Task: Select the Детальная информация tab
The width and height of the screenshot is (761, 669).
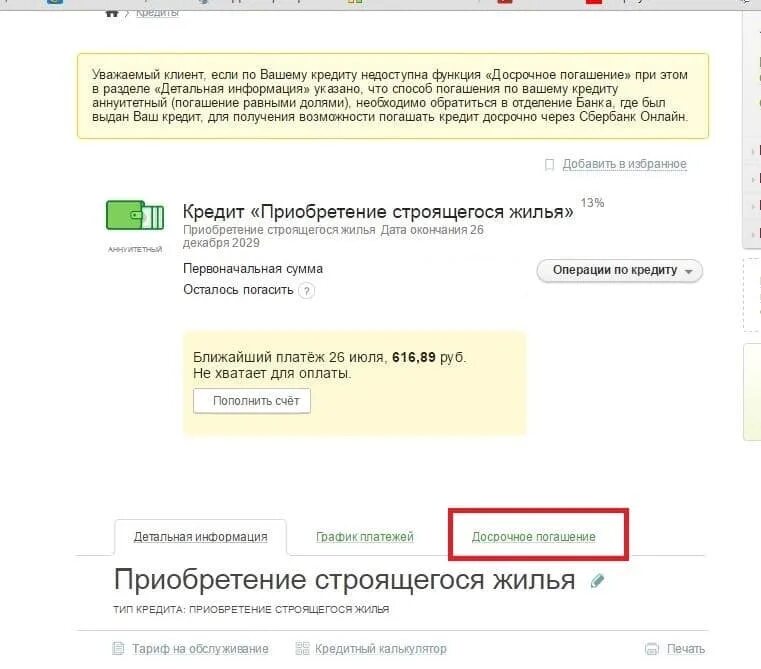Action: 200,536
